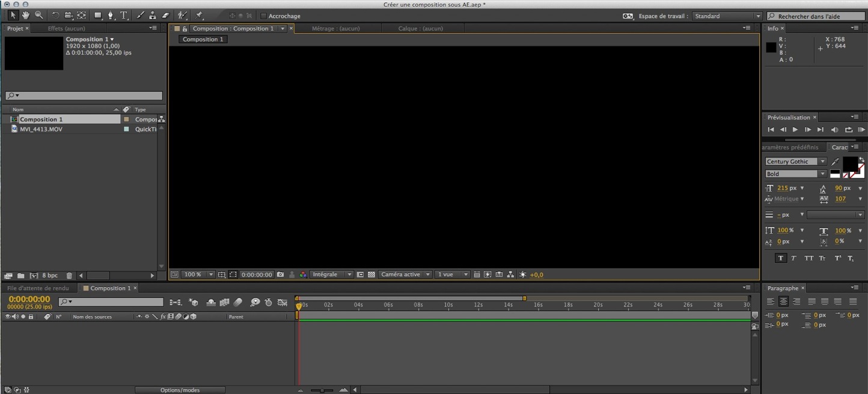This screenshot has width=868, height=394.
Task: Click the Options/modes button below the timeline
Action: point(180,389)
